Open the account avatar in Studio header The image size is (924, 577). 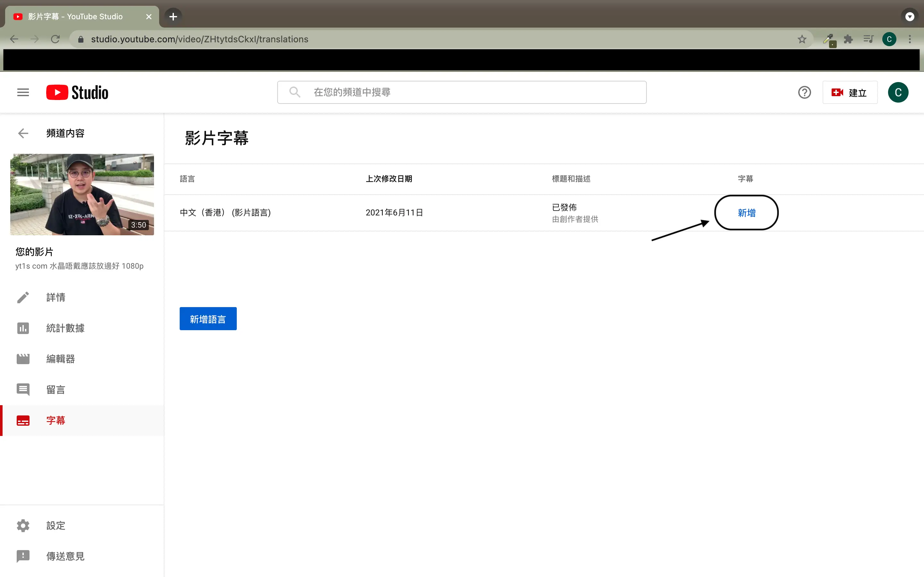pyautogui.click(x=898, y=92)
